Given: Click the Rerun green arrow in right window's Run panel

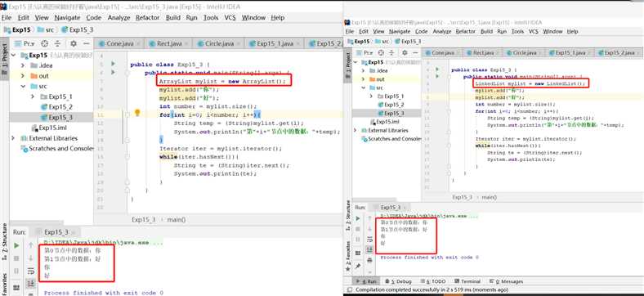Looking at the screenshot, I should (x=358, y=218).
